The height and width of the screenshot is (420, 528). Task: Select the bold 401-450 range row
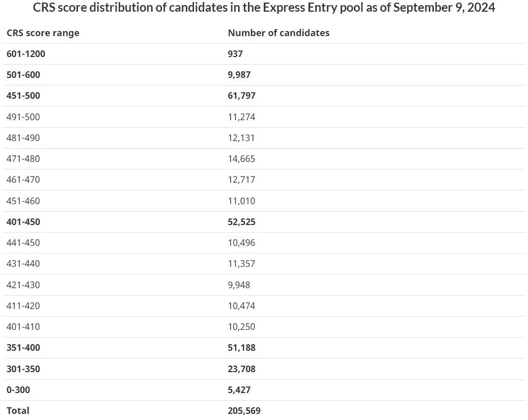coord(23,222)
